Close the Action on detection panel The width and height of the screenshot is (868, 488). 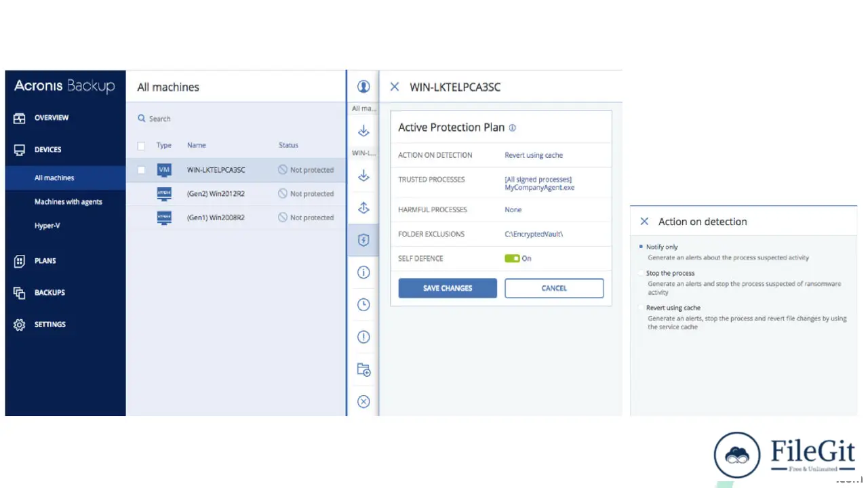pyautogui.click(x=644, y=222)
